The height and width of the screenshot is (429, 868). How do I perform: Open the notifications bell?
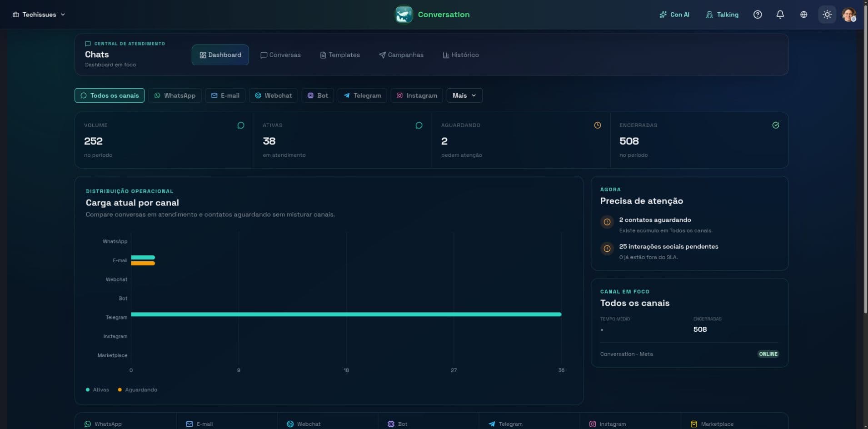click(780, 15)
